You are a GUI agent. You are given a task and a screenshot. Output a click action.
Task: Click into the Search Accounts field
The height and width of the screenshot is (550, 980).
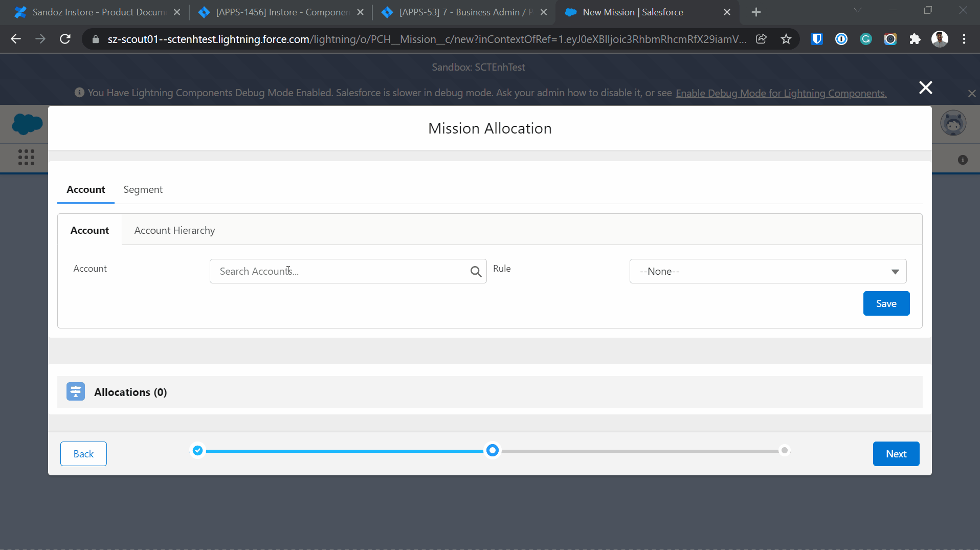coord(340,271)
